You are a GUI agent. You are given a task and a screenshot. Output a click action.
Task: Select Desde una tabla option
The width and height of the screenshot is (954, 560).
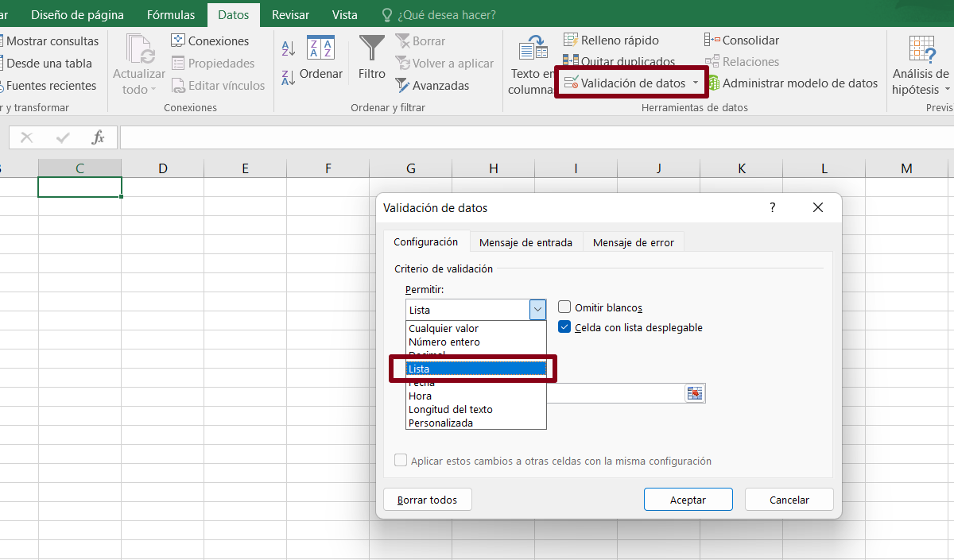[x=46, y=64]
